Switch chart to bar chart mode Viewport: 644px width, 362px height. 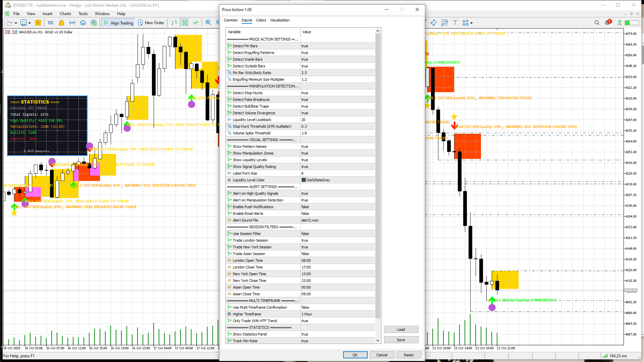pos(174,23)
